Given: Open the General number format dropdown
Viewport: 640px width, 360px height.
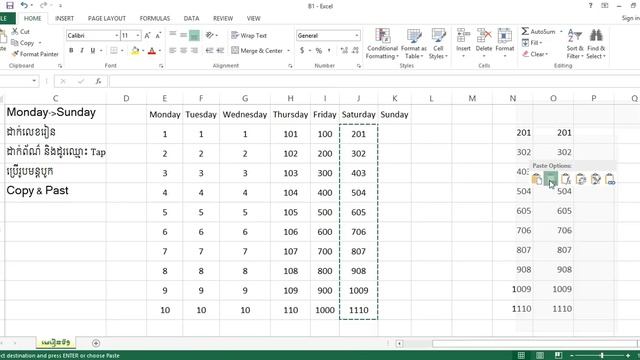Looking at the screenshot, I should (x=356, y=36).
